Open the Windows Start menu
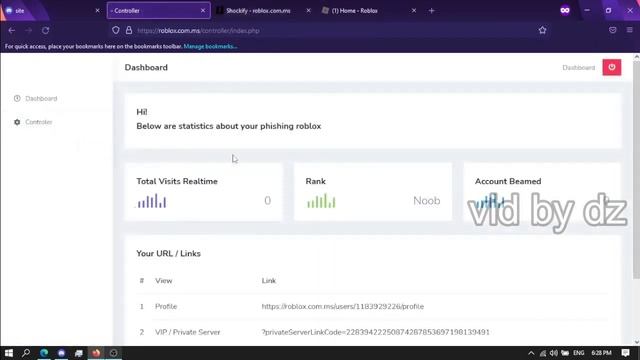The image size is (640, 360). pyautogui.click(x=9, y=353)
